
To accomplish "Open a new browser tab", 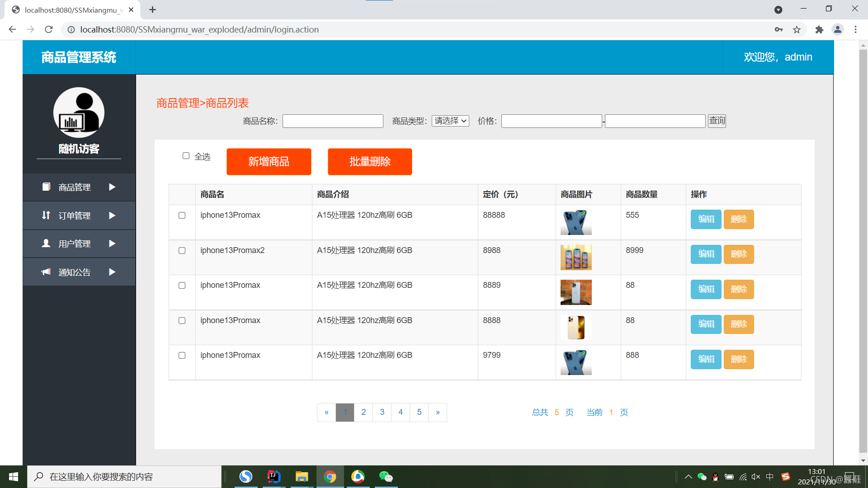I will pos(152,9).
